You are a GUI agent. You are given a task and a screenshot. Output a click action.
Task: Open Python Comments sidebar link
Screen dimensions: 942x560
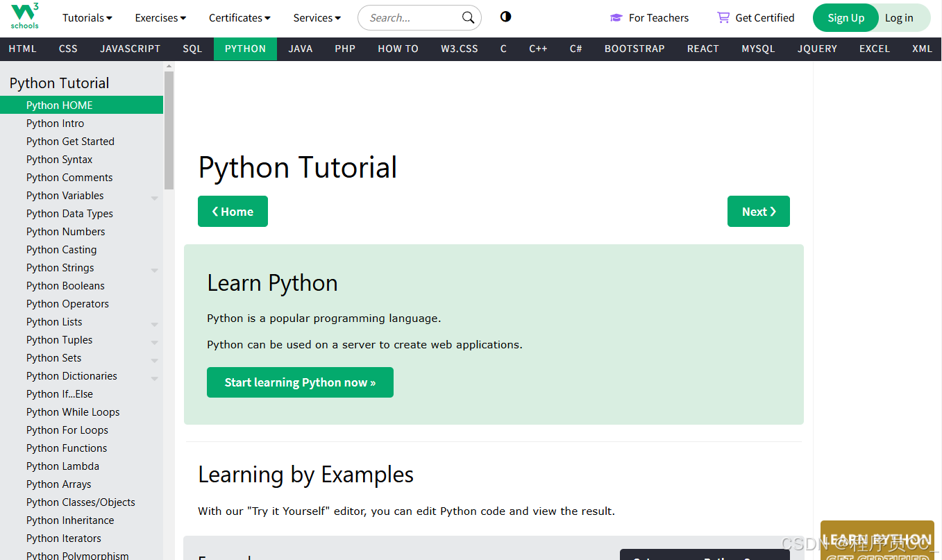pos(82,178)
